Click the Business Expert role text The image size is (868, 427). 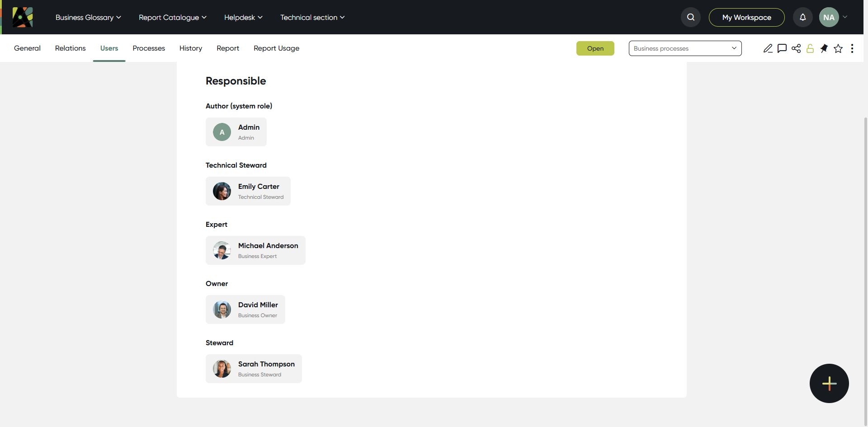point(257,256)
